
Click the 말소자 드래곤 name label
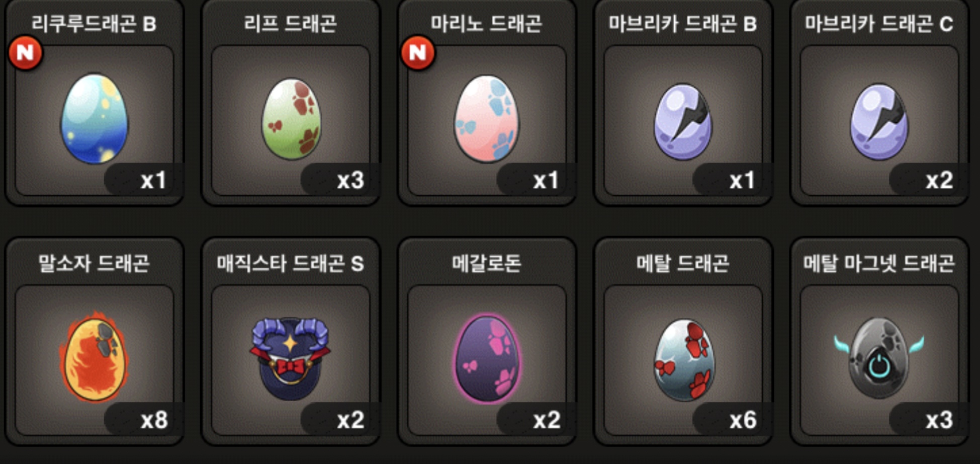coord(94,263)
